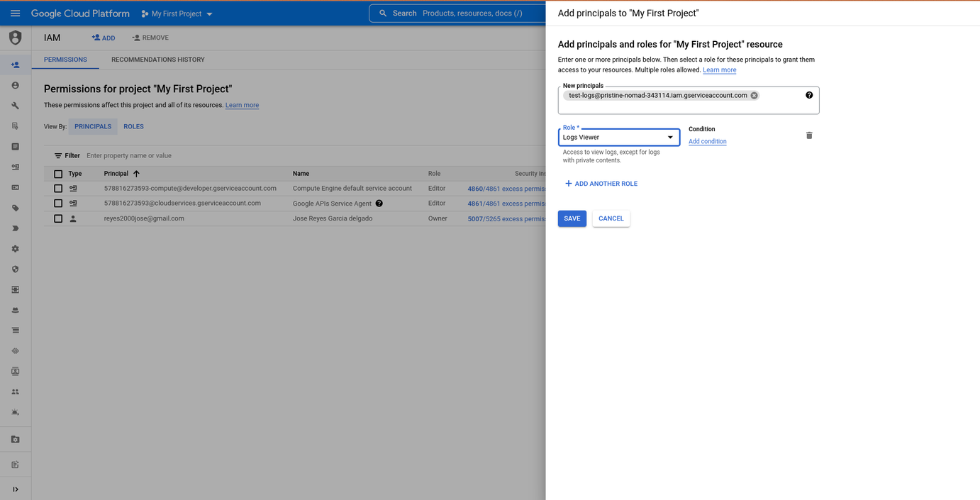Switch to the Roles view tab
The width and height of the screenshot is (980, 500).
click(x=133, y=126)
